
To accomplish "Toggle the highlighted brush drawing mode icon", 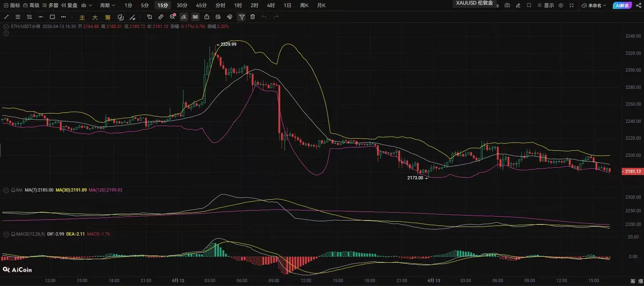I will 184,17.
